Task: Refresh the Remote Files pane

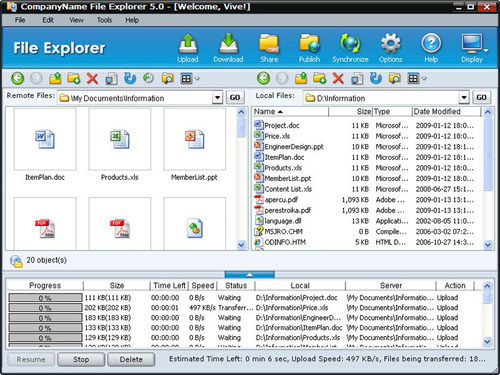Action: tap(130, 78)
